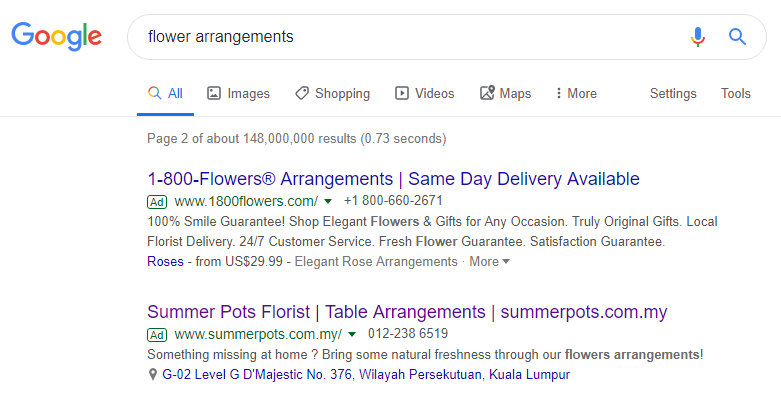This screenshot has height=396, width=781.
Task: Expand arrow next to www.summerpots.com.my
Action: click(352, 334)
